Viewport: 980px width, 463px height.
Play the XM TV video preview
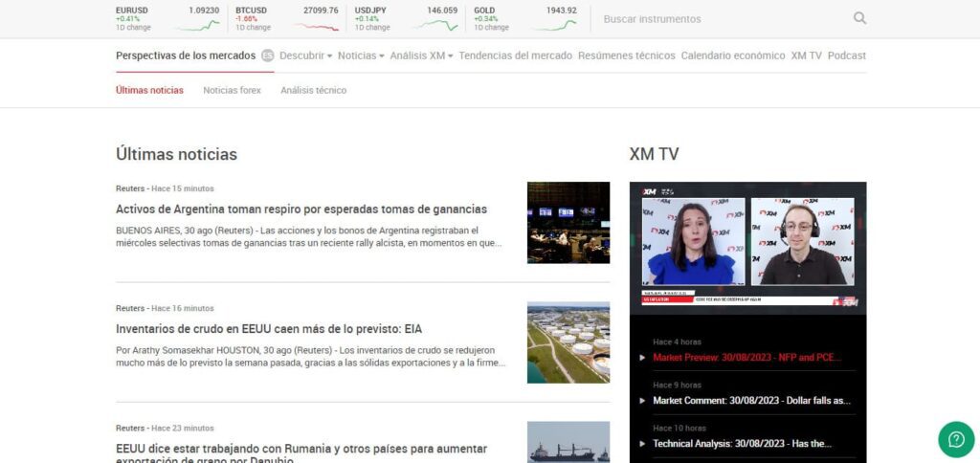point(747,246)
